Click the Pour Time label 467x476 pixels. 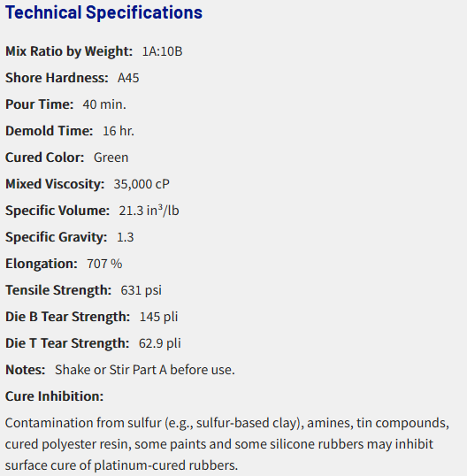pos(40,104)
